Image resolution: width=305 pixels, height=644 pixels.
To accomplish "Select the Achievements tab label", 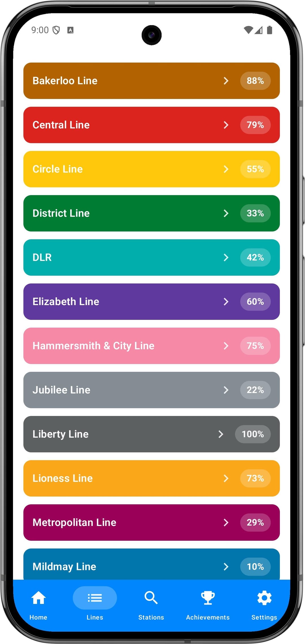I will click(x=208, y=617).
